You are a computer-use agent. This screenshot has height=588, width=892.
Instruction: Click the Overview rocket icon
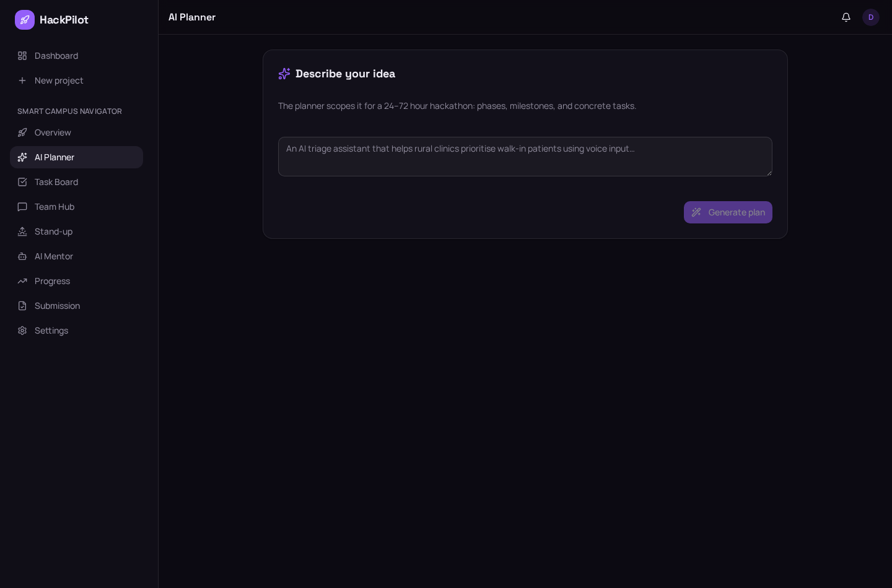tap(22, 132)
